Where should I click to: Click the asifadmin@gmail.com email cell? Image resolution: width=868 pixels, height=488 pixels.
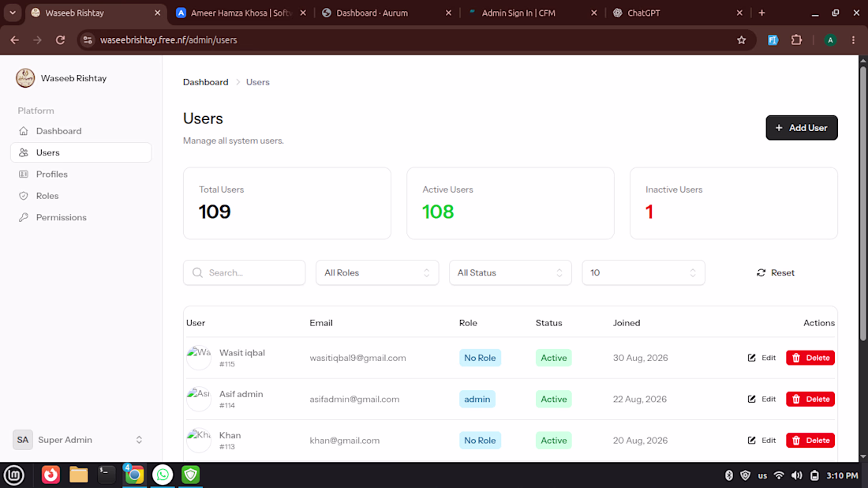(354, 399)
